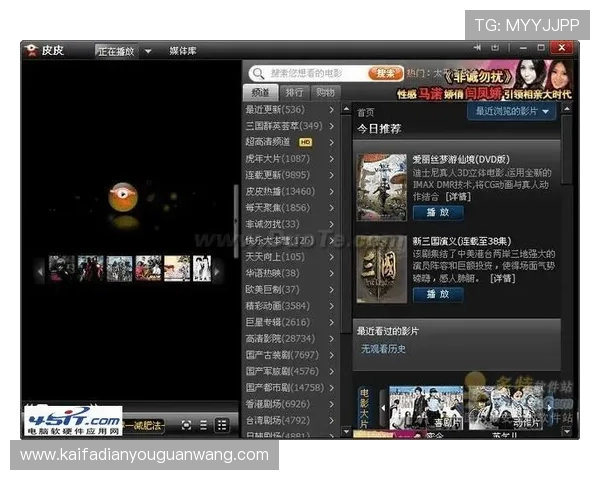Select 华语热映(38) channel row
The image size is (600, 480).
click(x=290, y=273)
